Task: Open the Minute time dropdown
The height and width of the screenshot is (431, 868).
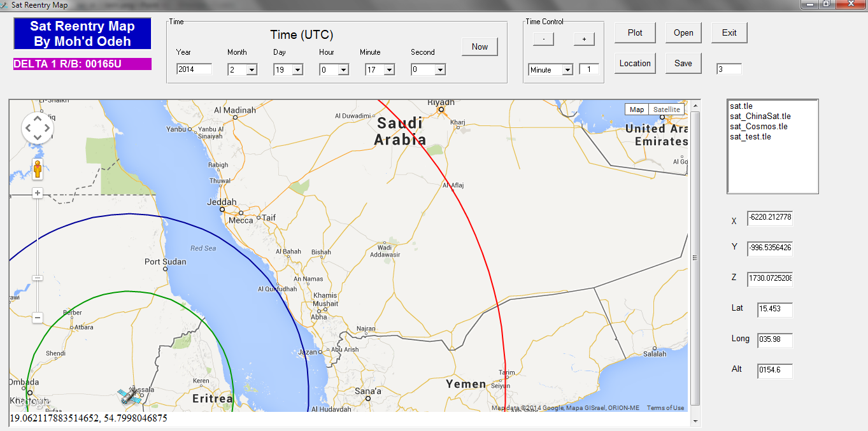Action: [388, 69]
